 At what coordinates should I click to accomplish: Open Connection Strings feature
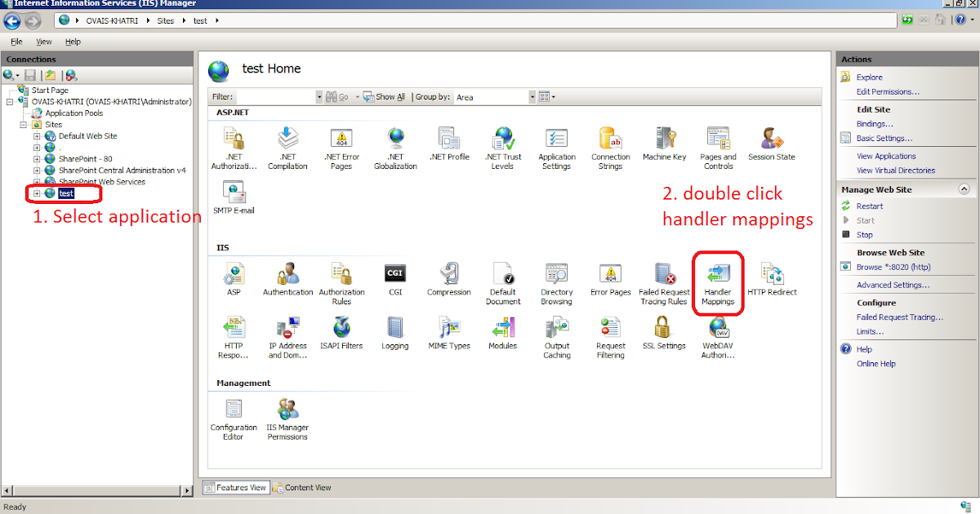pos(610,148)
